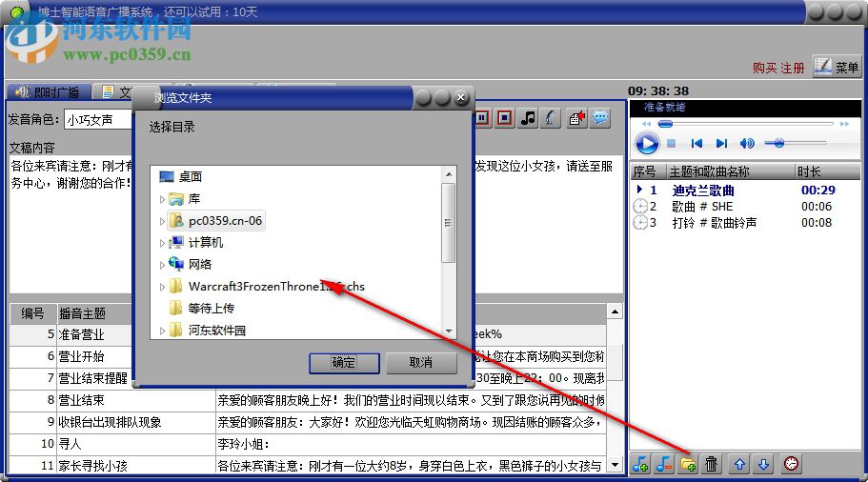Click the 播音主题 column header

[x=94, y=313]
